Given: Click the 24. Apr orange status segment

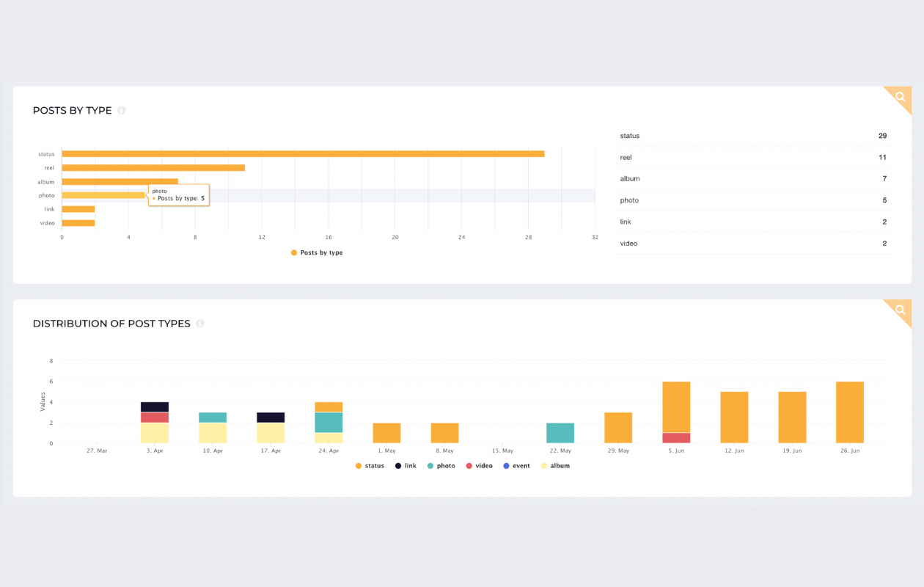Looking at the screenshot, I should click(x=329, y=407).
